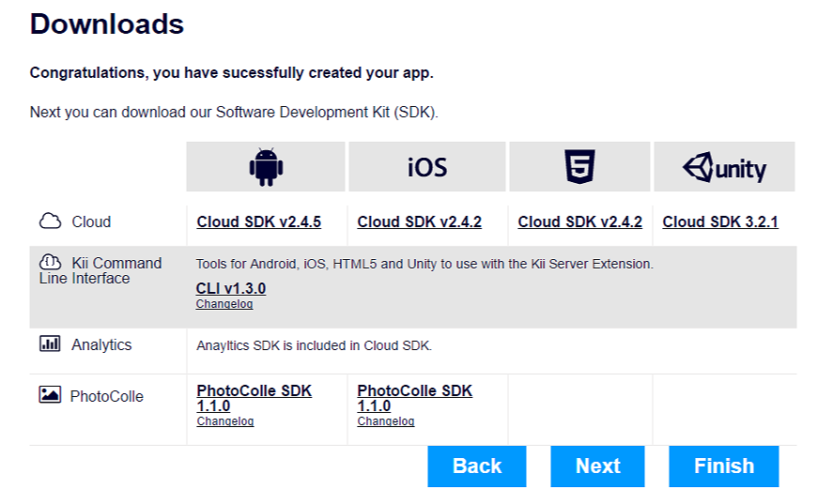
Task: Click the Unity platform logo
Action: [x=725, y=168]
